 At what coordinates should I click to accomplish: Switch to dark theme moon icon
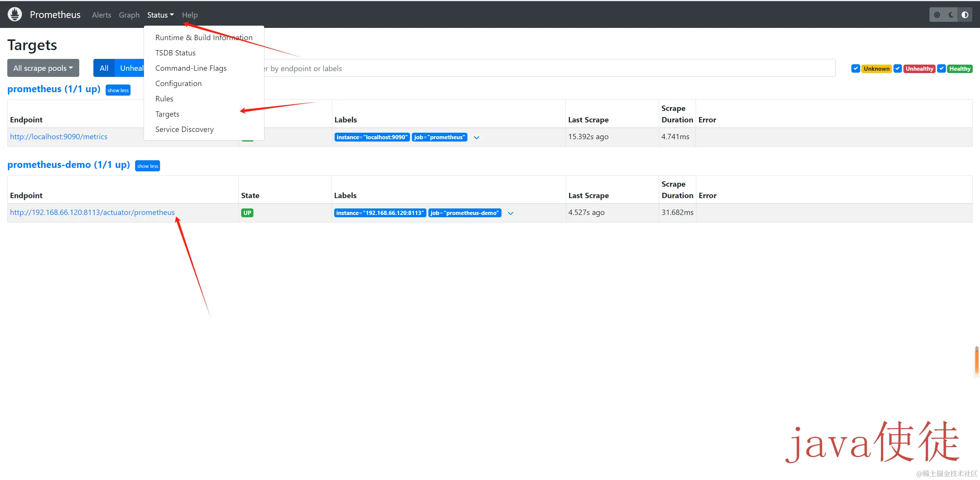951,15
